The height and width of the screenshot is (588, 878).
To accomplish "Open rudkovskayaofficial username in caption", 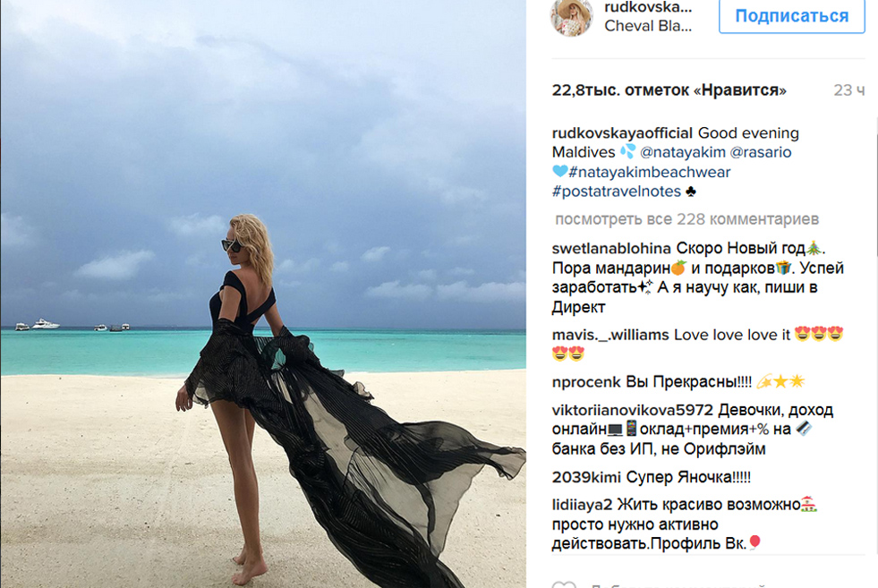I will point(622,133).
